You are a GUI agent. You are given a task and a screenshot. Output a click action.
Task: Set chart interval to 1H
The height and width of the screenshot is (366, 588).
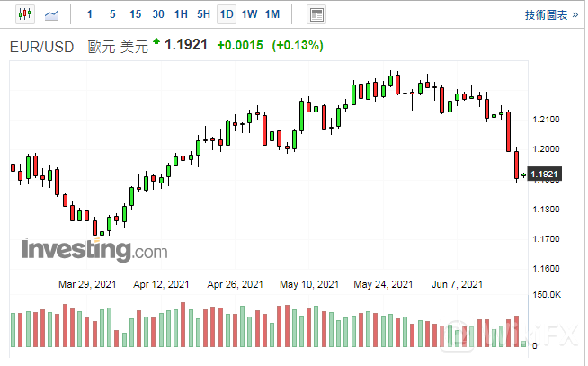click(181, 14)
